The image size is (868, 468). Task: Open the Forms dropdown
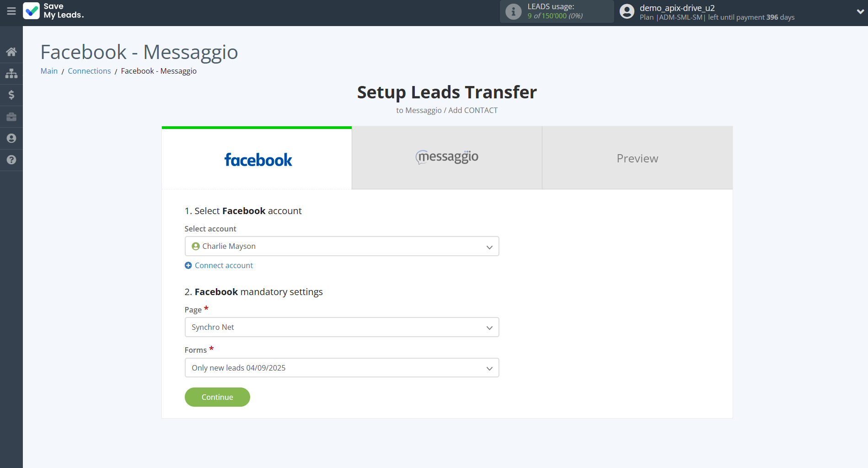pos(342,368)
